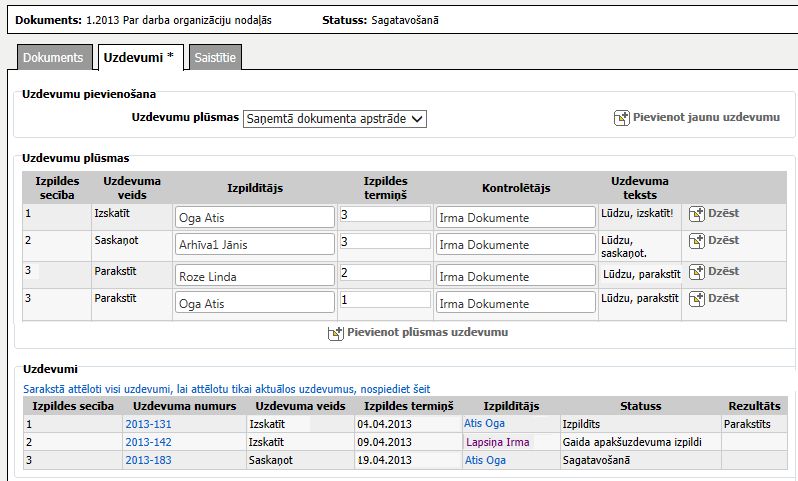The height and width of the screenshot is (481, 798).
Task: Open task link 2013-183
Action: pyautogui.click(x=148, y=460)
